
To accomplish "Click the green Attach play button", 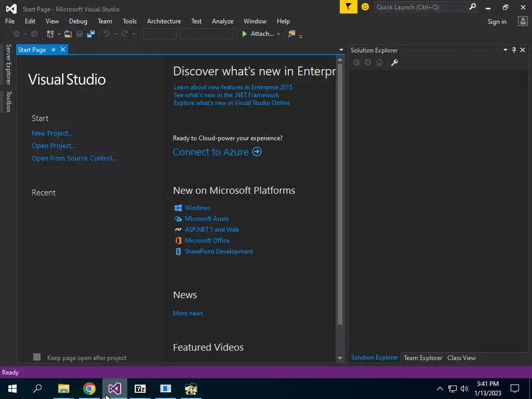I will click(245, 34).
